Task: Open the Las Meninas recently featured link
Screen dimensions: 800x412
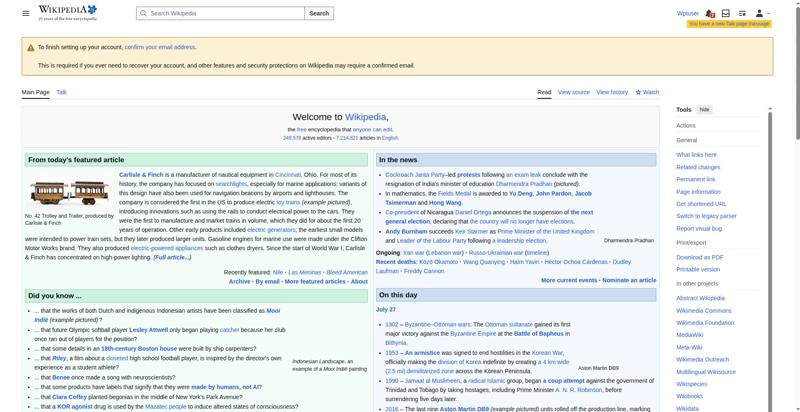Action: coord(305,272)
